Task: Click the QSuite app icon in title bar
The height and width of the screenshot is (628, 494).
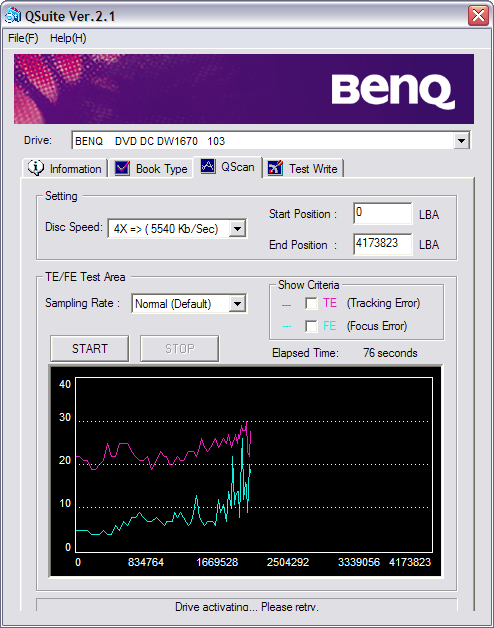Action: [12, 15]
